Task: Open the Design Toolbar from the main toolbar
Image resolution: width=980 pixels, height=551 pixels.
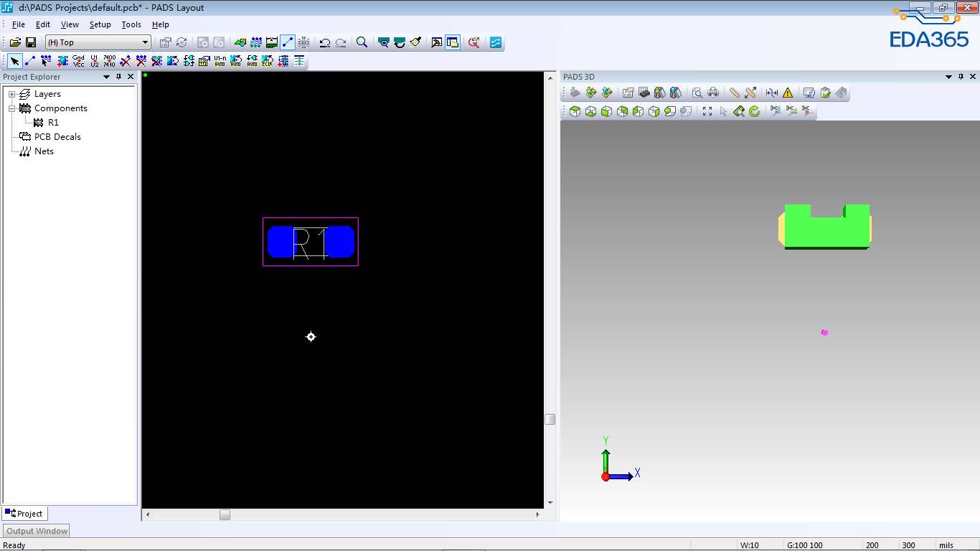Action: tap(256, 42)
